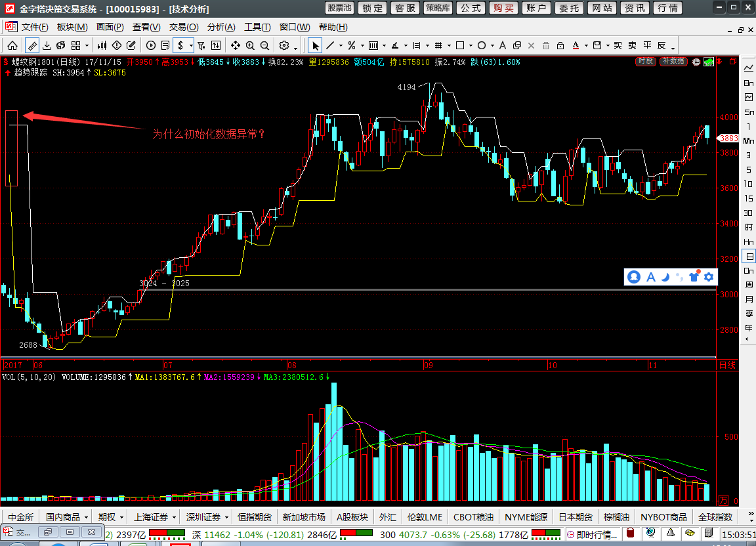Click the 购买 button in title bar

click(x=504, y=8)
